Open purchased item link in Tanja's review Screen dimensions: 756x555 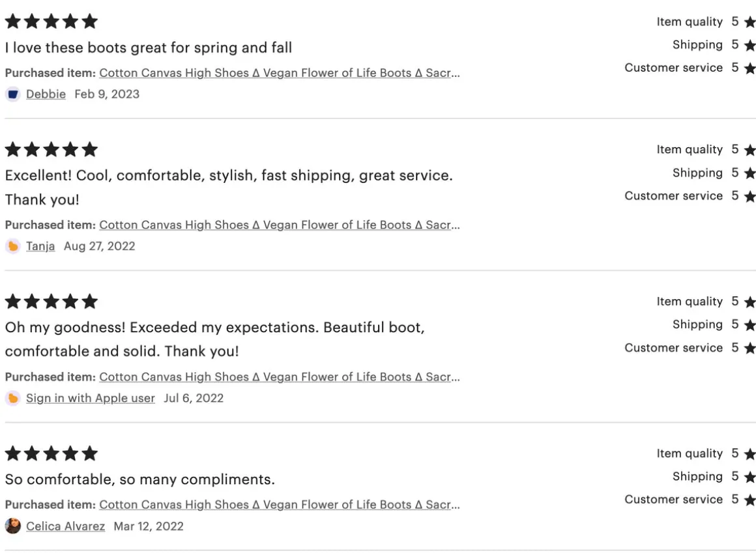[279, 225]
